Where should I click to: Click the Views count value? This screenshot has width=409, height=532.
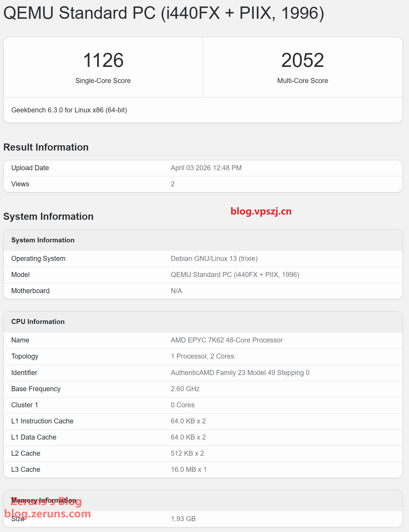pos(173,184)
